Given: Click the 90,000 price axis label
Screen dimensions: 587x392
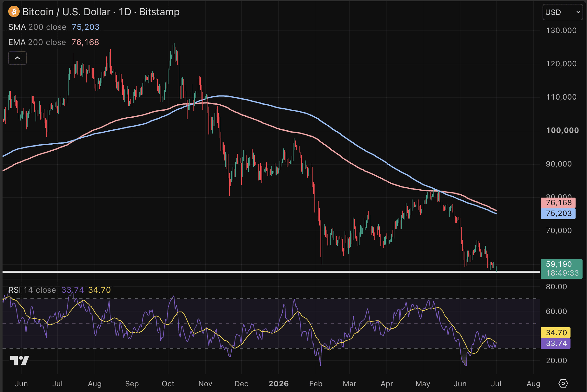Looking at the screenshot, I should pos(559,164).
